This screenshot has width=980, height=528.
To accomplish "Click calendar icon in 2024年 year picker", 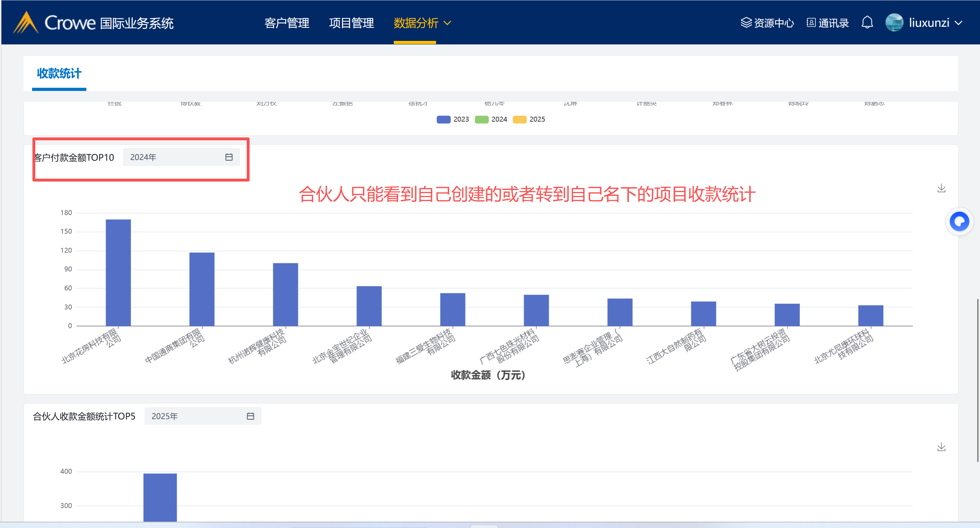I will coord(229,157).
